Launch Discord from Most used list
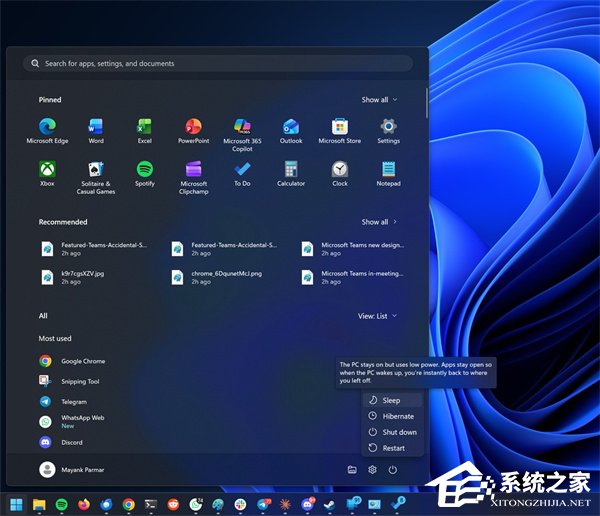 61,442
